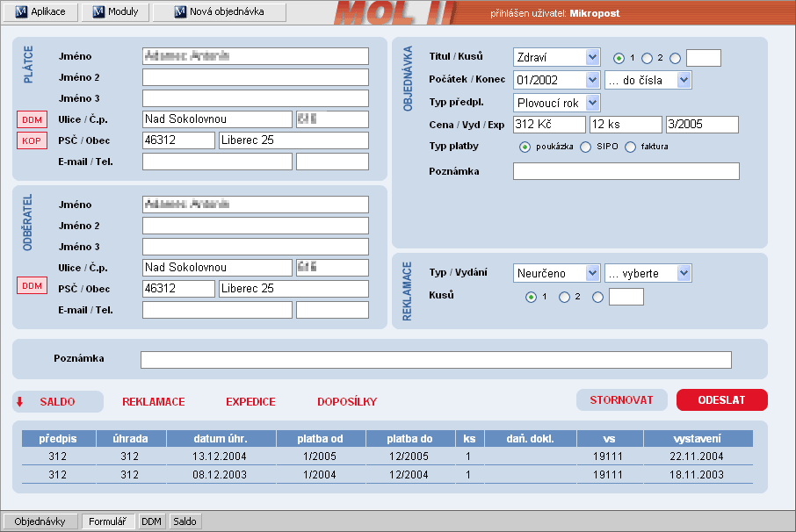Open the Moduly toolbar item
This screenshot has height=532, width=796.
pyautogui.click(x=115, y=12)
